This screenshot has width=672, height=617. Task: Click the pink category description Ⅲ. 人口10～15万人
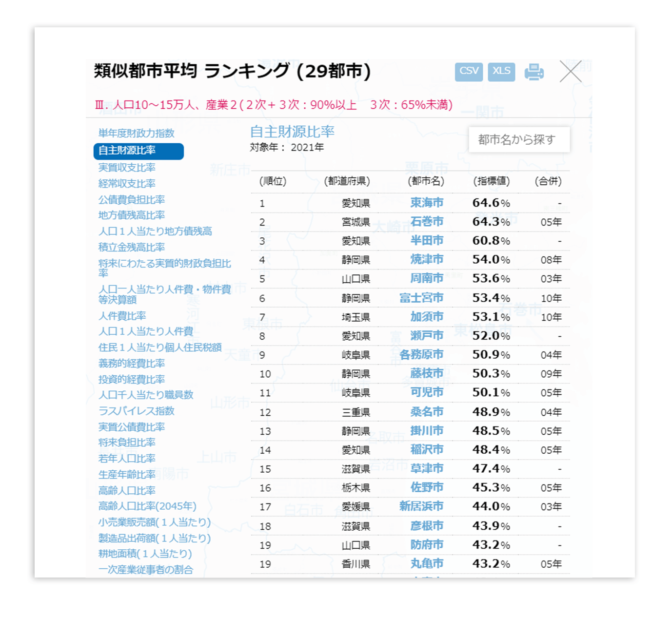(274, 105)
